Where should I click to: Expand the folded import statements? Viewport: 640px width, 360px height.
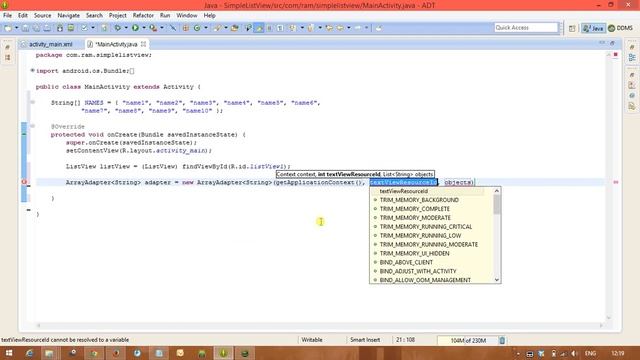[32, 71]
